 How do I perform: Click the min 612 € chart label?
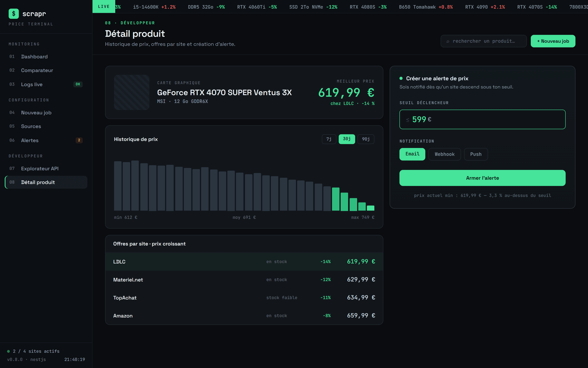coord(126,217)
